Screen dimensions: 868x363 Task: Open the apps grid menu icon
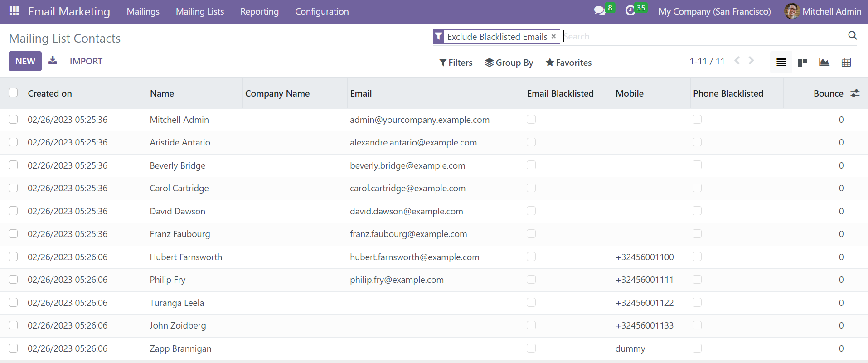[15, 11]
